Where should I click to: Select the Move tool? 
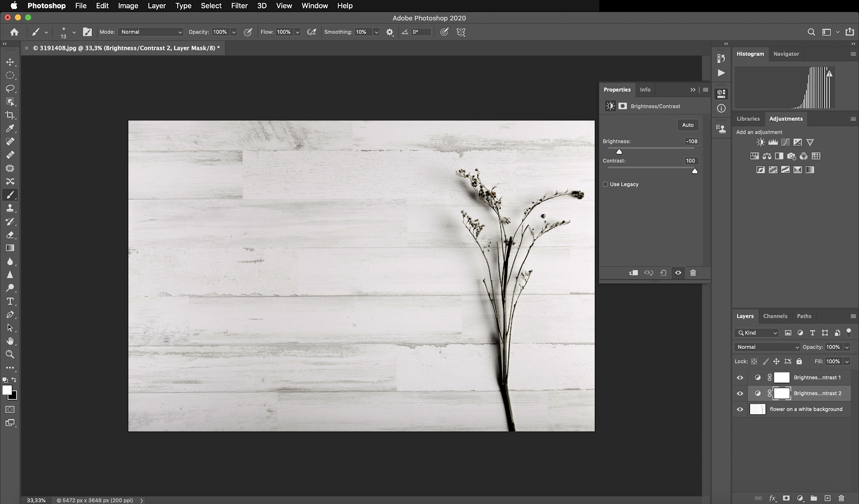10,62
